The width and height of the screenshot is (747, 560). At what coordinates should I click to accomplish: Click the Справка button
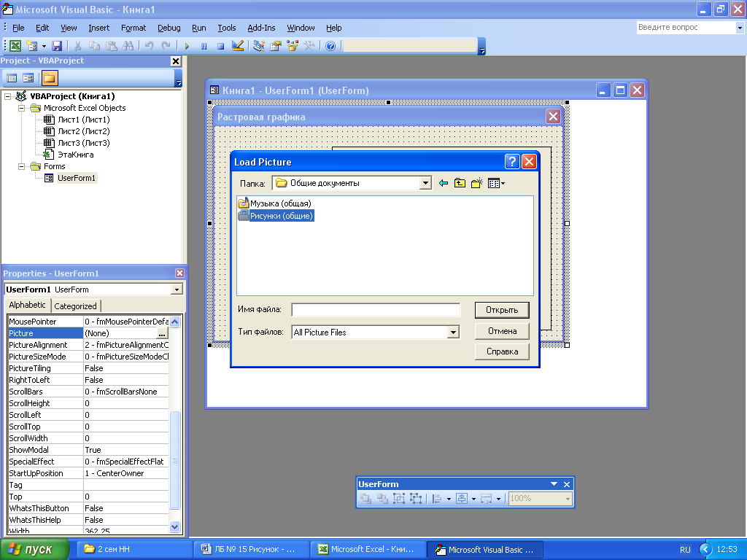[502, 351]
